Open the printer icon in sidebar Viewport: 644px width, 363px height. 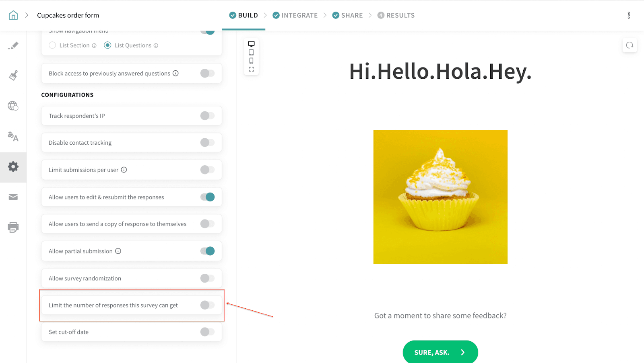(x=13, y=227)
